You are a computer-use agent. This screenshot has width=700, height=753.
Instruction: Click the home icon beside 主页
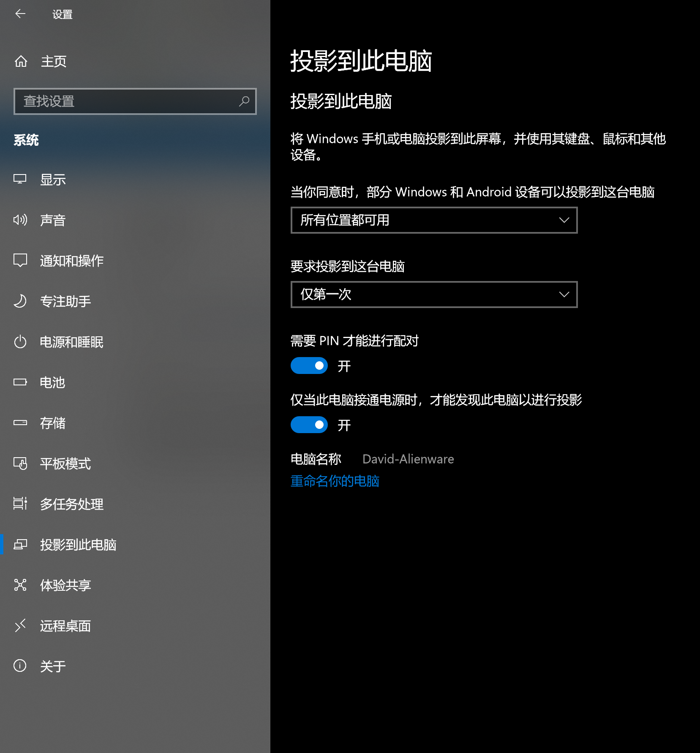[x=21, y=61]
